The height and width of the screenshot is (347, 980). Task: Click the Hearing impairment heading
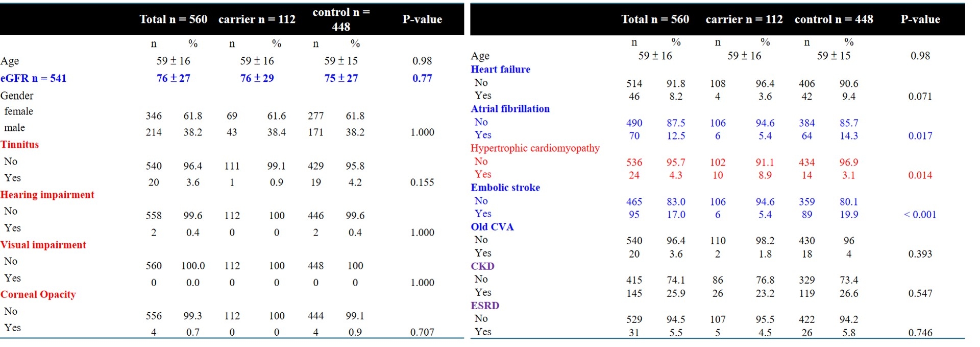click(47, 195)
